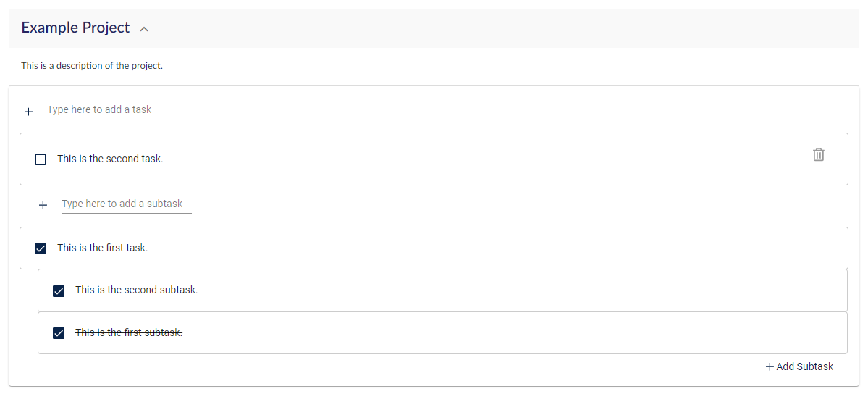Click the plus icon beside add a subtask
The image size is (868, 394).
coord(43,206)
